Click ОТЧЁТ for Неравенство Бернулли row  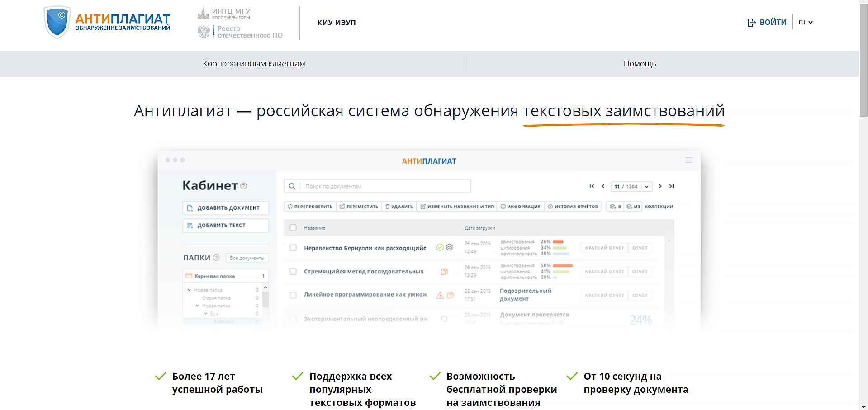[x=640, y=248]
